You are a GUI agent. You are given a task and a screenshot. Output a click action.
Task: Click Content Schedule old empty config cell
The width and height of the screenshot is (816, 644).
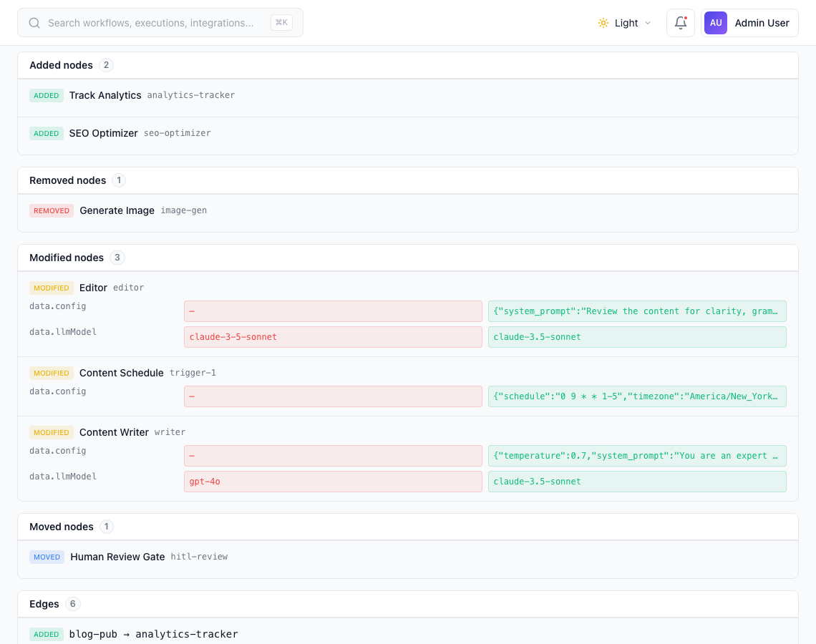(x=333, y=396)
